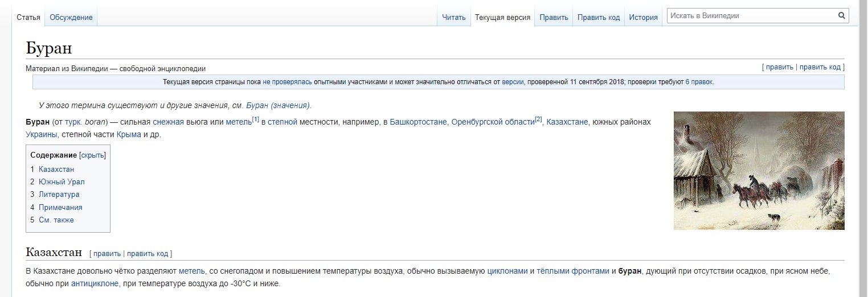The height and width of the screenshot is (297, 868).
Task: Open the '6 правок' link
Action: tap(699, 82)
